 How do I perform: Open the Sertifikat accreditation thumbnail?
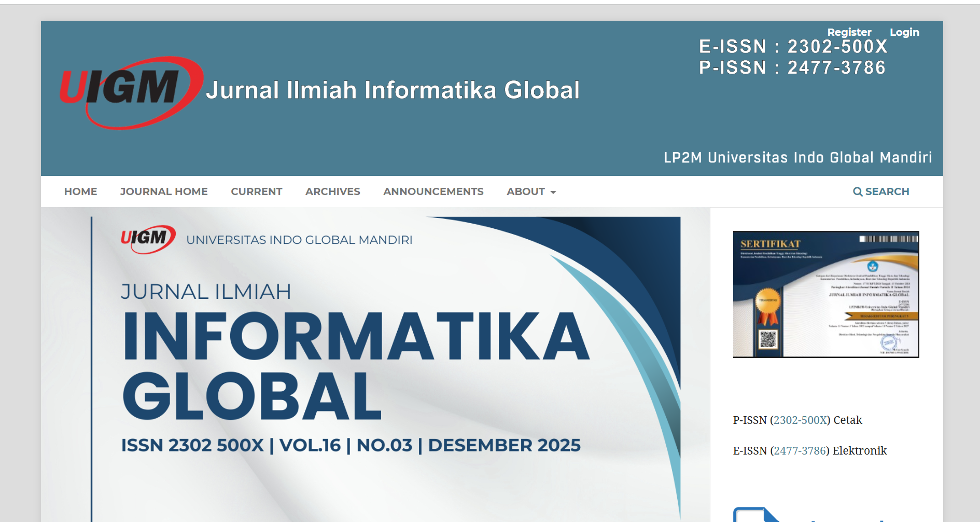click(x=826, y=294)
